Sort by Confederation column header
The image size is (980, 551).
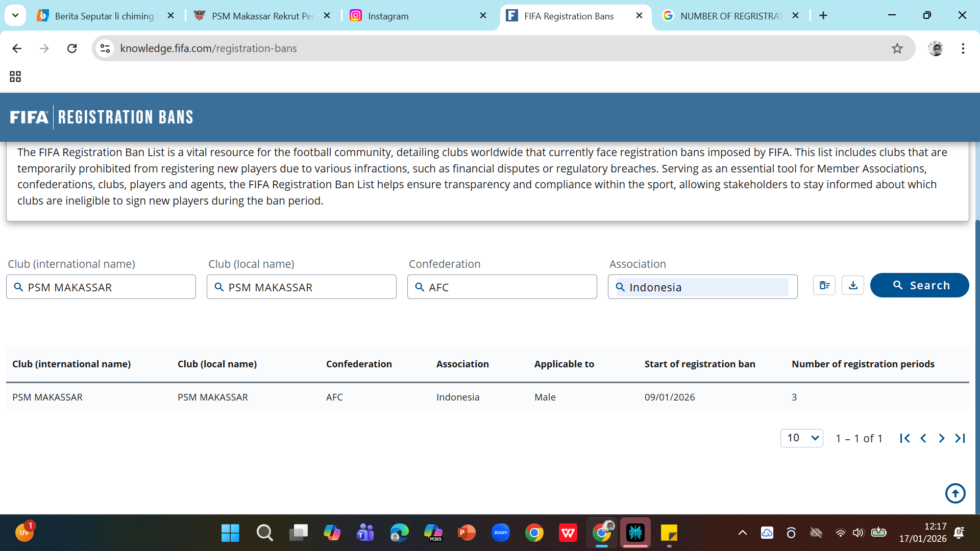(359, 364)
